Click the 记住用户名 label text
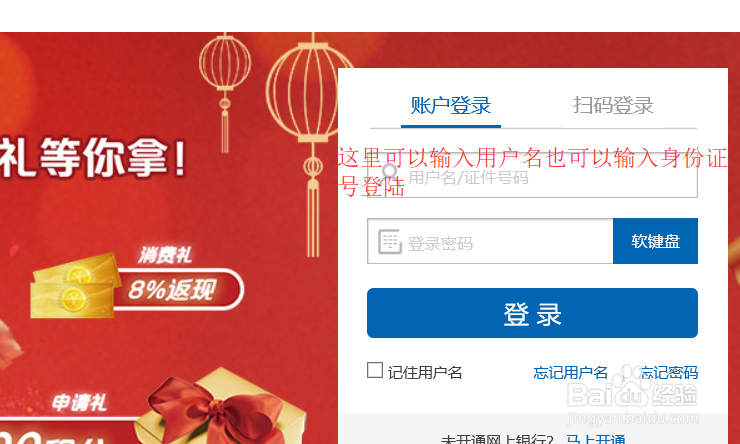This screenshot has height=444, width=740. pos(425,373)
